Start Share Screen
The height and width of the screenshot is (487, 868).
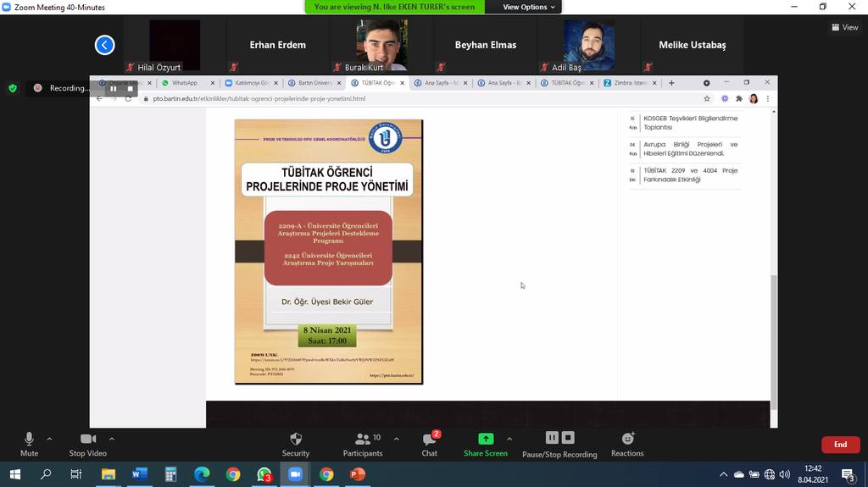[x=486, y=445]
